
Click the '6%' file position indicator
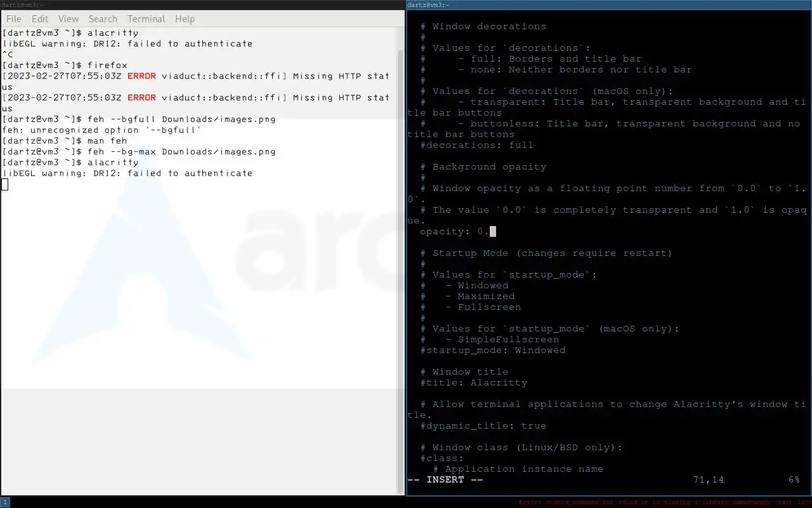(x=794, y=480)
